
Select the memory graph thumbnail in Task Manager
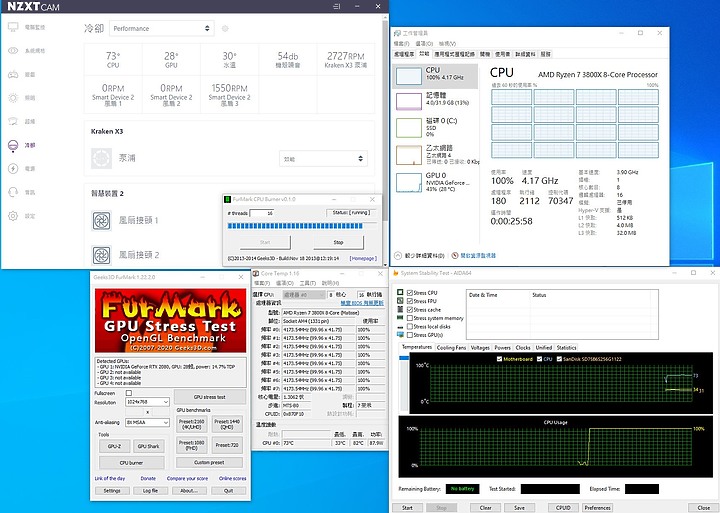[409, 101]
